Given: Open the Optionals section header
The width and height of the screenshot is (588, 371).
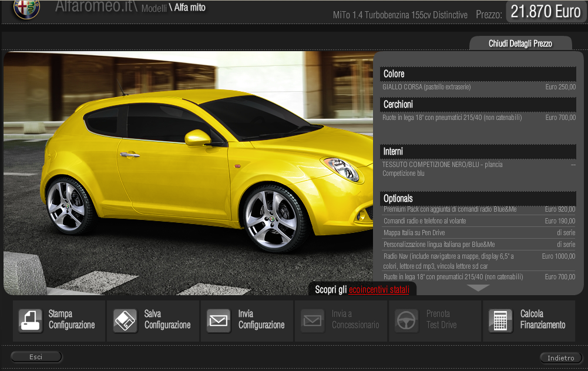Looking at the screenshot, I should tap(478, 198).
